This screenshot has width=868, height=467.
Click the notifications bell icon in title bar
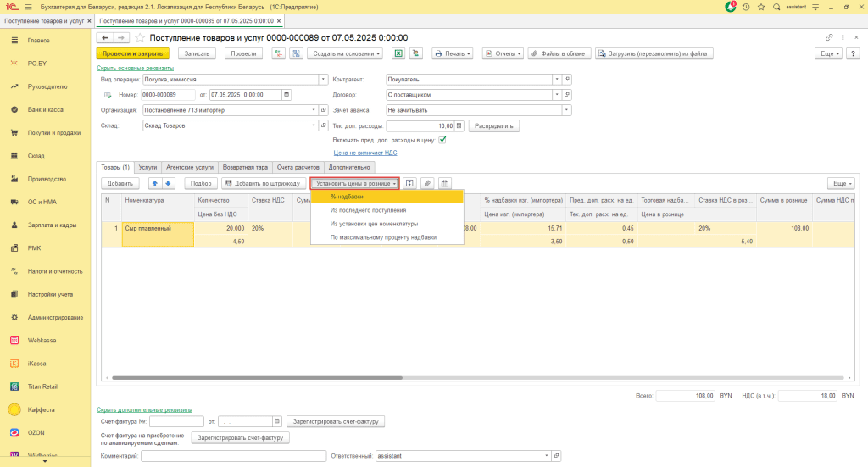(x=731, y=7)
